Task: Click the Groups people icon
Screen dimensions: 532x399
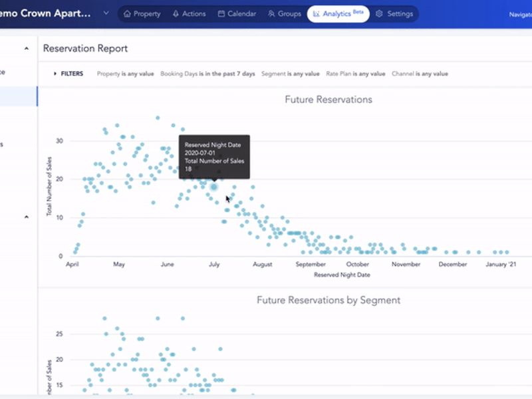Action: click(x=271, y=14)
